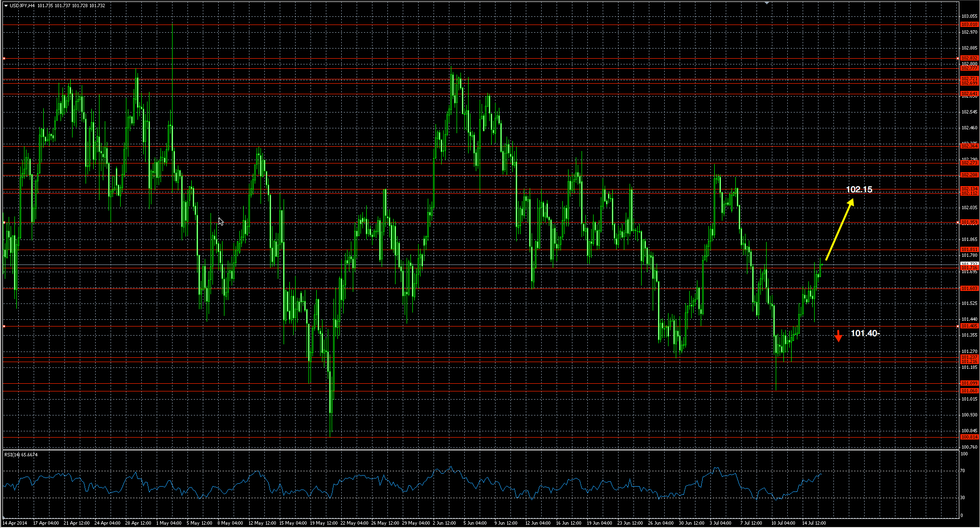Click the 101.40- text label
The height and width of the screenshot is (528, 980).
coord(865,333)
